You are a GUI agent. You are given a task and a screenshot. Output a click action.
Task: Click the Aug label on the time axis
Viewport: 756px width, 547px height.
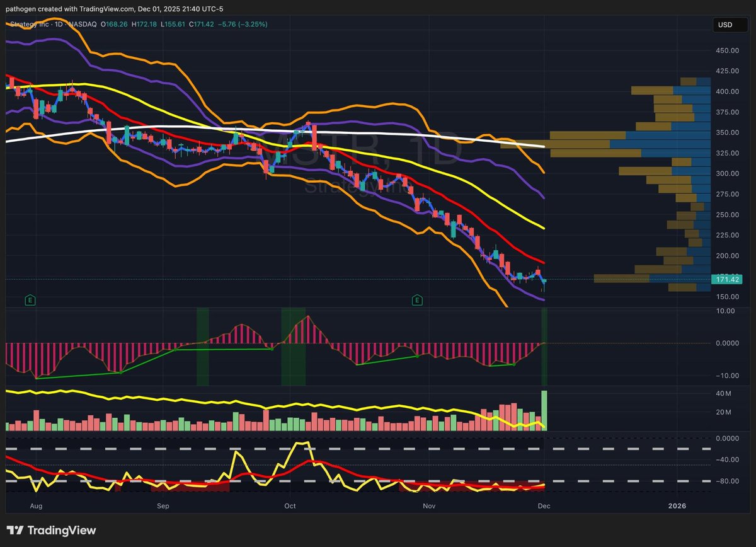[36, 505]
